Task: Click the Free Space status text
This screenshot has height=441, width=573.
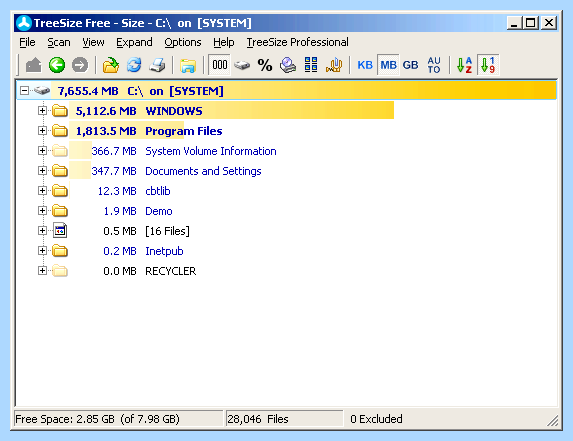Action: click(98, 419)
